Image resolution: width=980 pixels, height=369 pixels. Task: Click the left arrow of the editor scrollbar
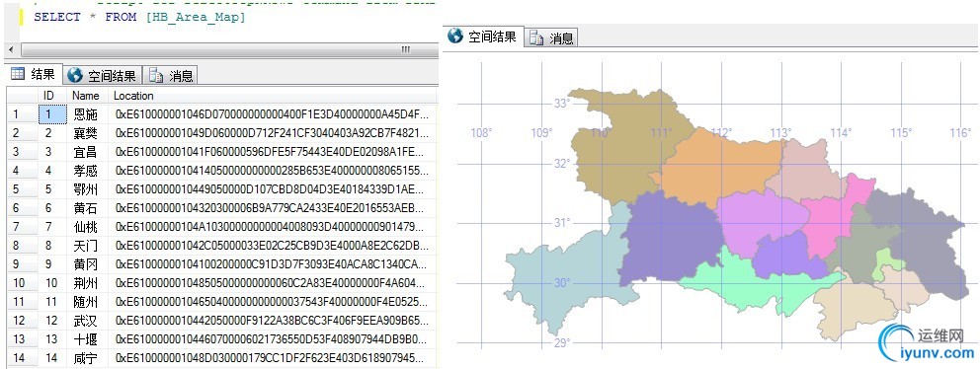click(11, 49)
